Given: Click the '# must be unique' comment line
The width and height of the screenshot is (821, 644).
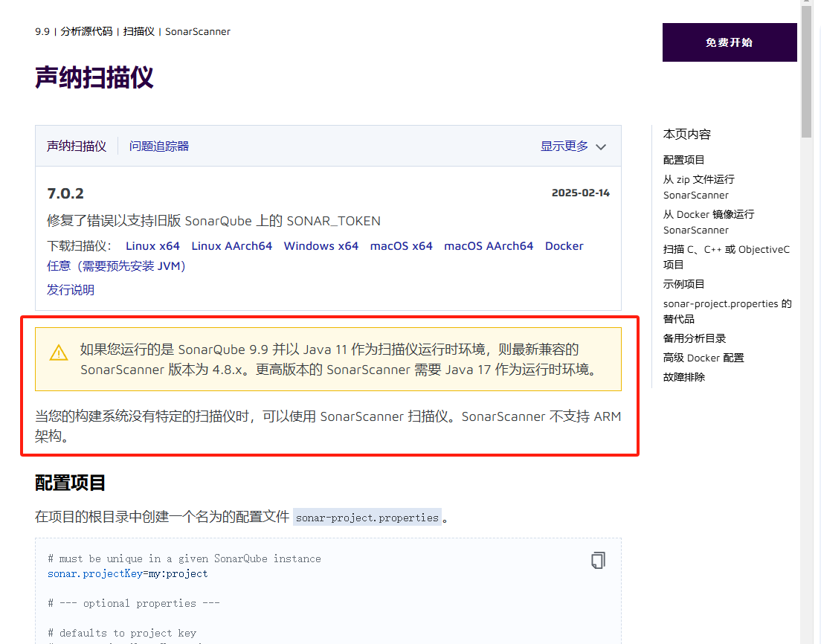Looking at the screenshot, I should pyautogui.click(x=184, y=558).
